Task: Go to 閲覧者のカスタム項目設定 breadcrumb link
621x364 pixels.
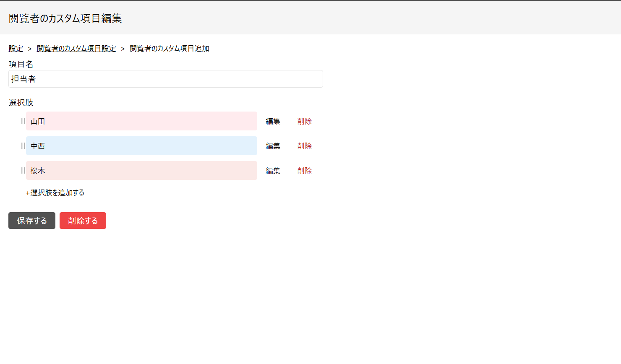Action: click(76, 49)
